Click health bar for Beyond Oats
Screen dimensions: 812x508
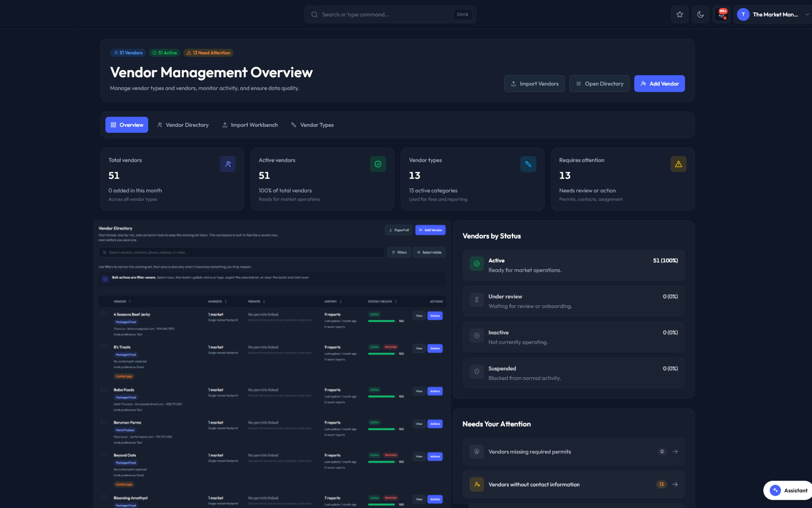pos(381,462)
